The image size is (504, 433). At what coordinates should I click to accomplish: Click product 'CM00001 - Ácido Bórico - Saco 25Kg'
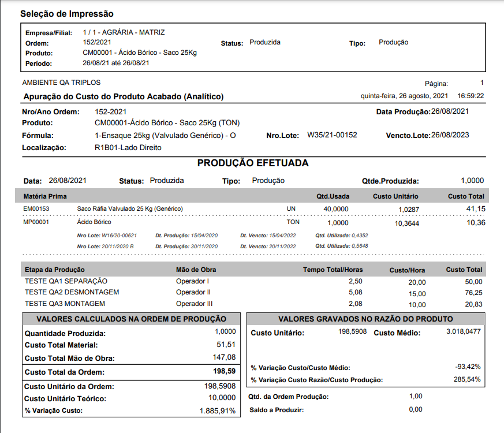point(140,53)
